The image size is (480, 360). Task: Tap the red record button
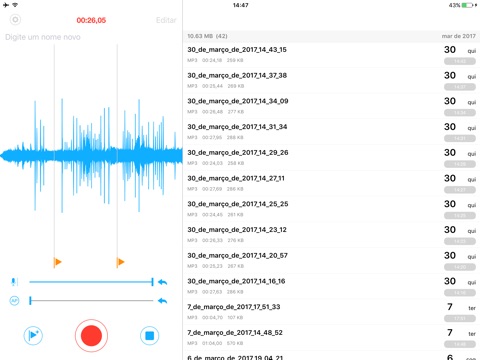pyautogui.click(x=91, y=336)
